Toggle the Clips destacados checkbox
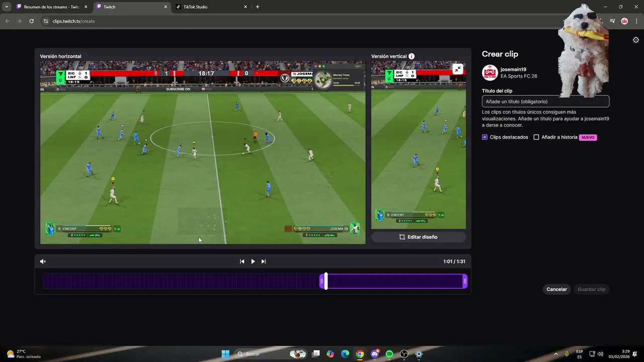 tap(485, 137)
